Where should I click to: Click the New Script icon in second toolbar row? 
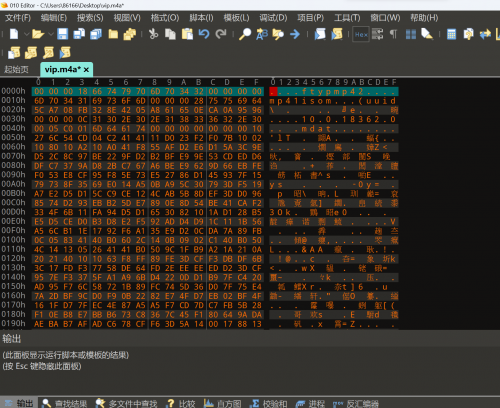(14, 53)
